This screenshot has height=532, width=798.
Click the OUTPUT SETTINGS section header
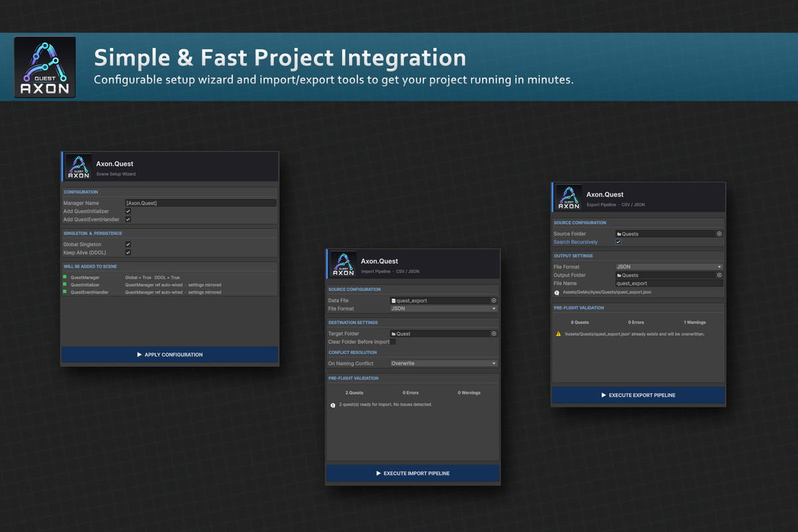(x=573, y=256)
